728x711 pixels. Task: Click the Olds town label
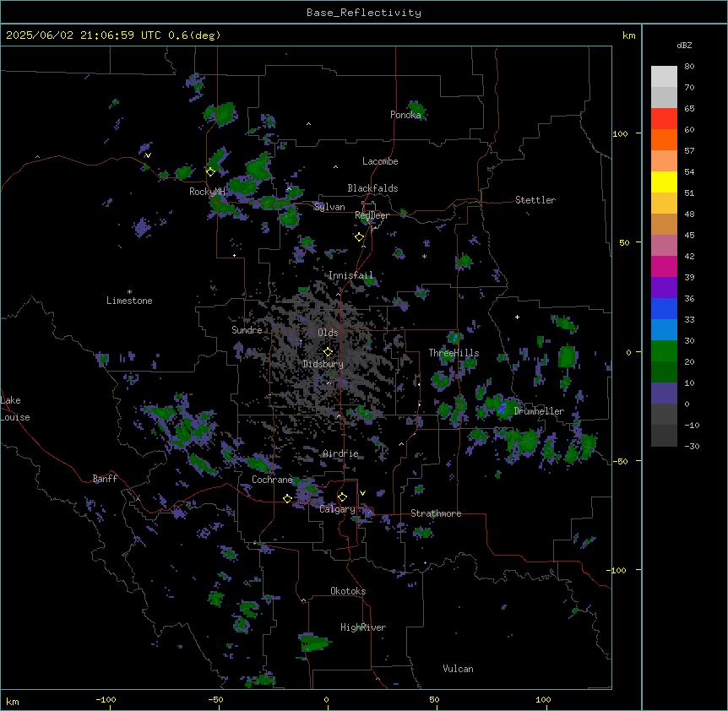pyautogui.click(x=328, y=333)
